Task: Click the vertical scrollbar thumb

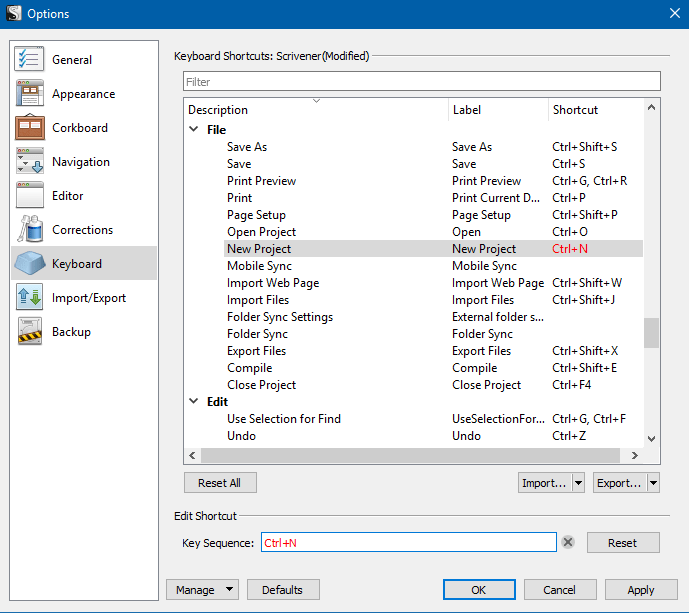Action: pos(651,333)
